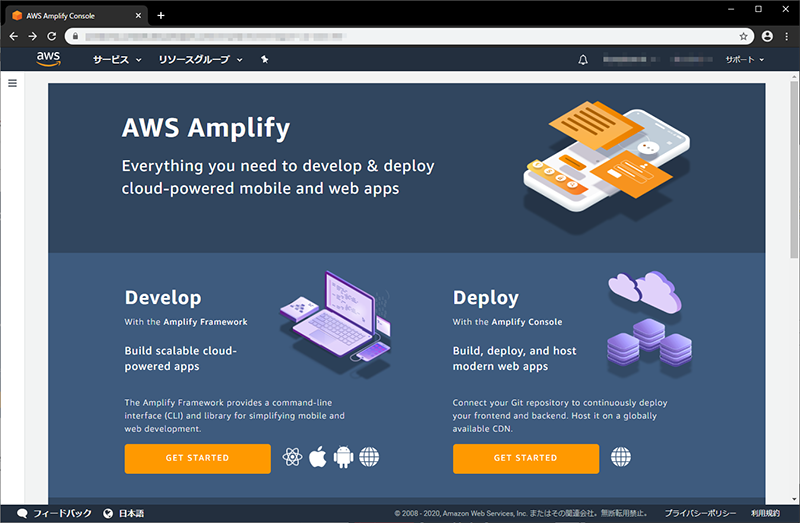Open the browser profile icon

(x=767, y=36)
